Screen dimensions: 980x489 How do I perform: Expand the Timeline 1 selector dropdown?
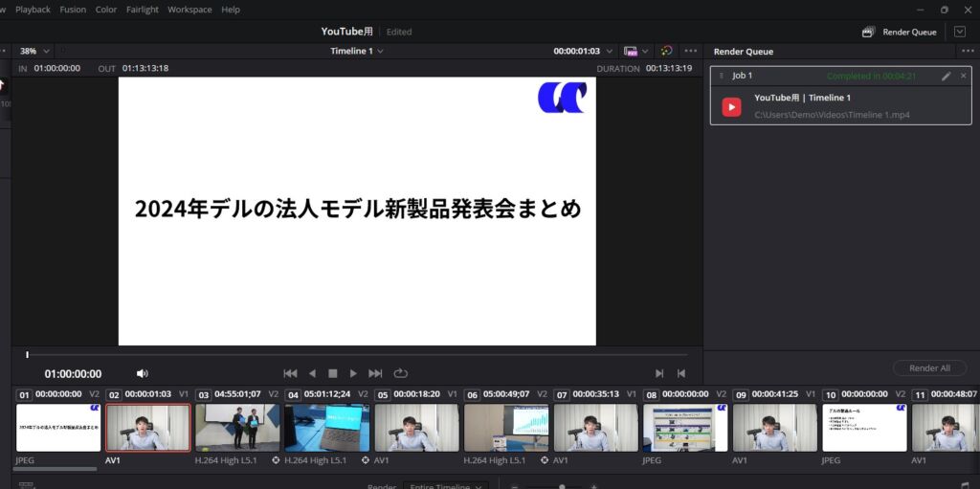(x=357, y=51)
